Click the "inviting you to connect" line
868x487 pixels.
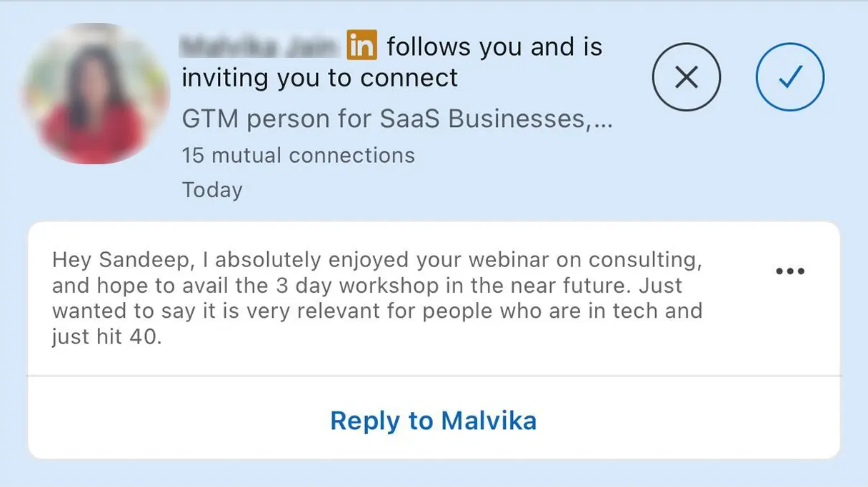pos(319,77)
